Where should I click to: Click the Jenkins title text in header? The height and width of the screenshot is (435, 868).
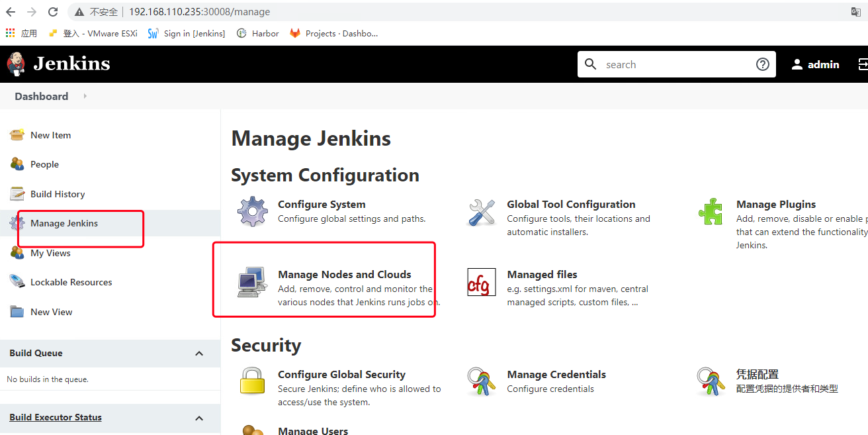pos(71,64)
